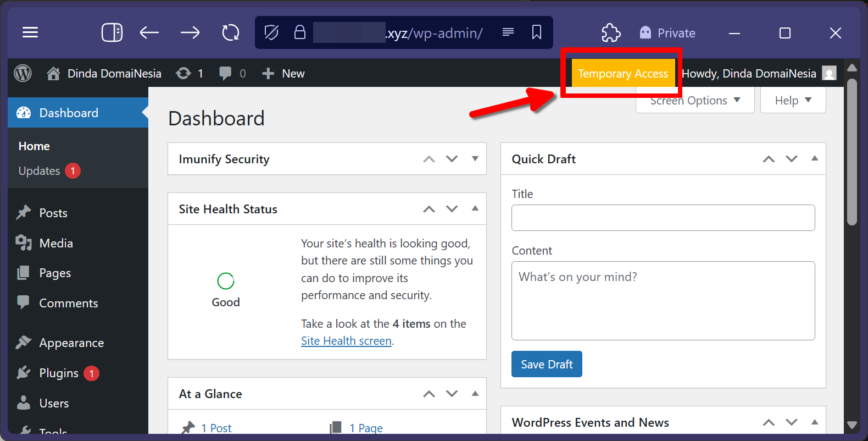Move Imunify Security widget down

(x=452, y=159)
